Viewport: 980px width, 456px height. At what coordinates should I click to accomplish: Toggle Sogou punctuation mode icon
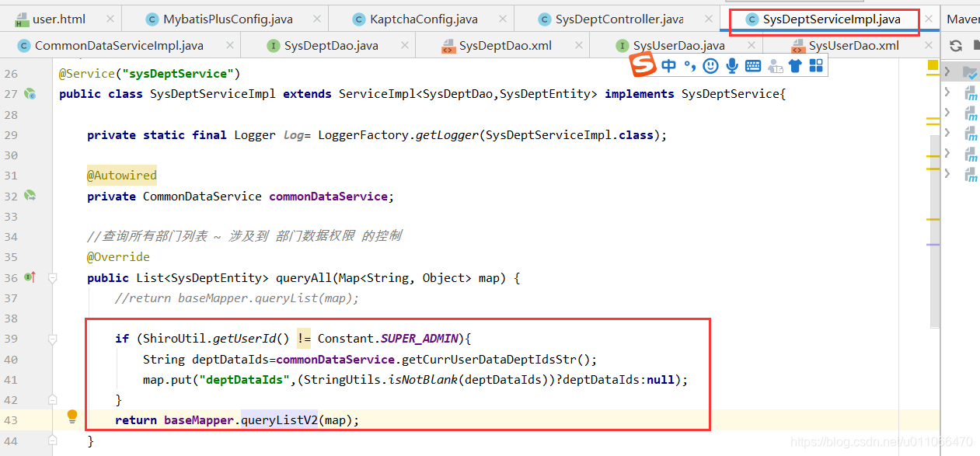pos(689,67)
